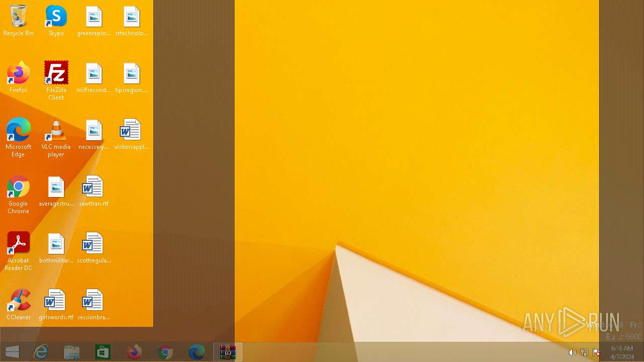
Task: Select the bothmilitar... image file
Action: pyautogui.click(x=56, y=248)
